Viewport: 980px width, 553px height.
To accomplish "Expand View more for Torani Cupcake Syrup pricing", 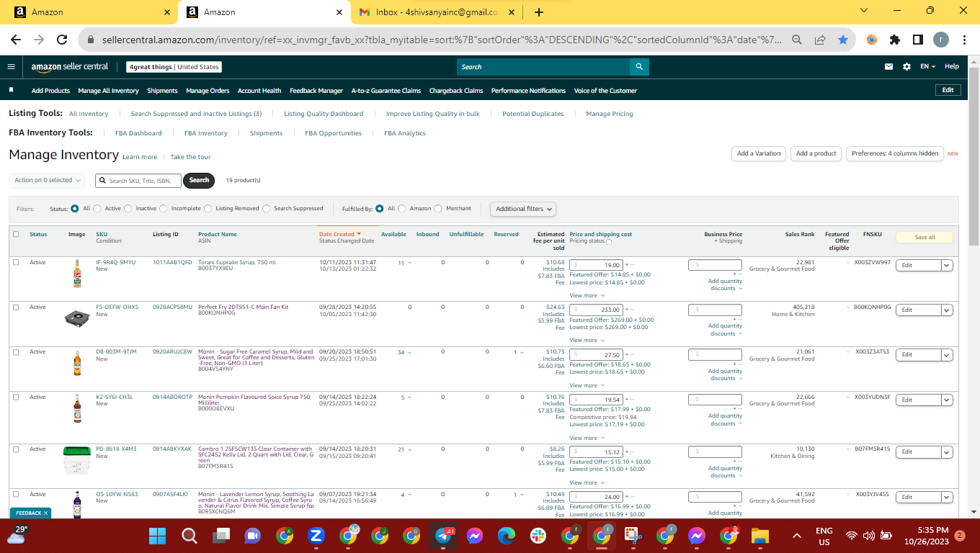I will pyautogui.click(x=587, y=295).
